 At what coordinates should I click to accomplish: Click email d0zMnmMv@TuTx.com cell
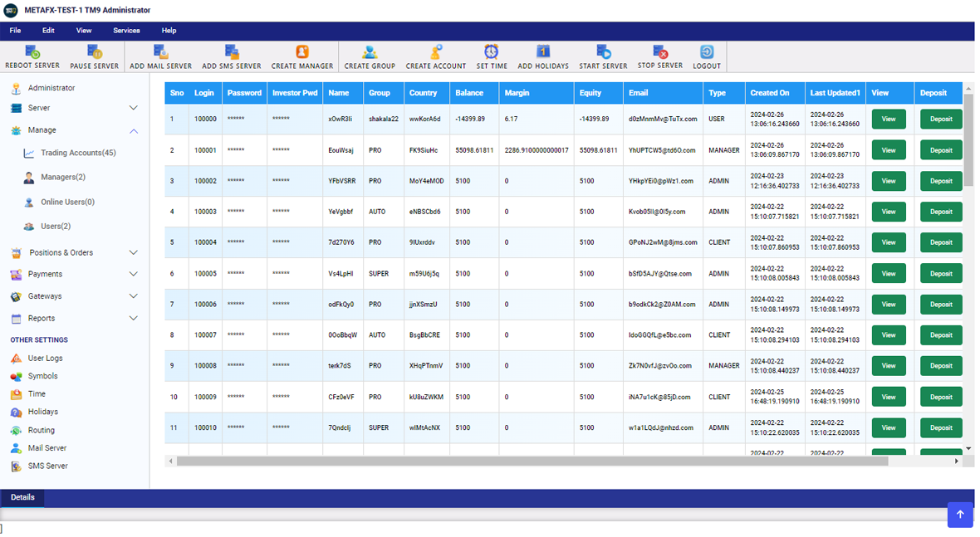tap(663, 120)
